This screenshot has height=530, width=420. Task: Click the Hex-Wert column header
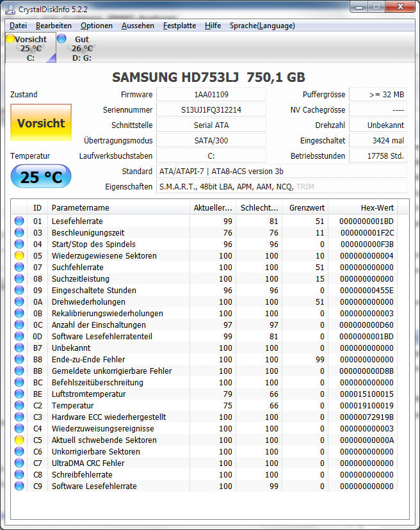[x=363, y=208]
